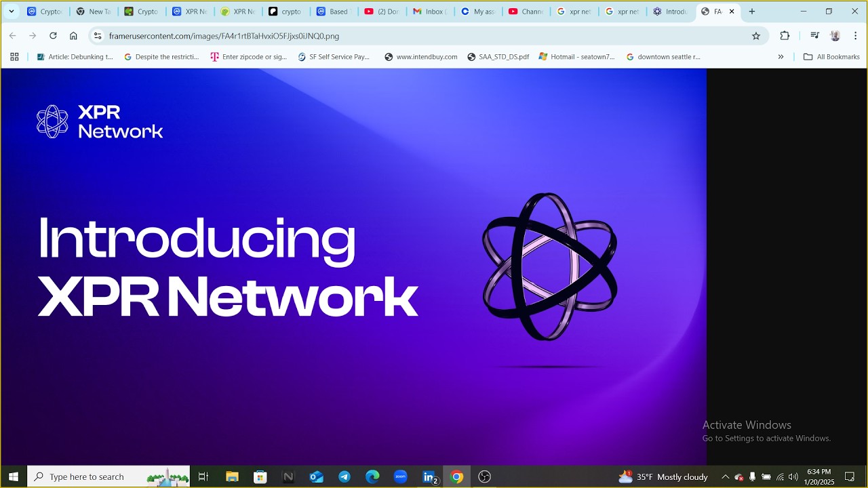This screenshot has width=868, height=488.
Task: Add a new tab with plus button
Action: point(751,12)
